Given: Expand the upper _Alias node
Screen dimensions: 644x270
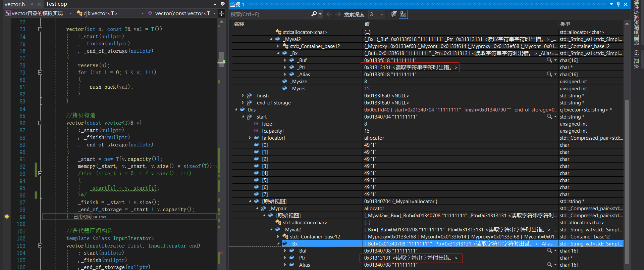Looking at the screenshot, I should pyautogui.click(x=285, y=74).
